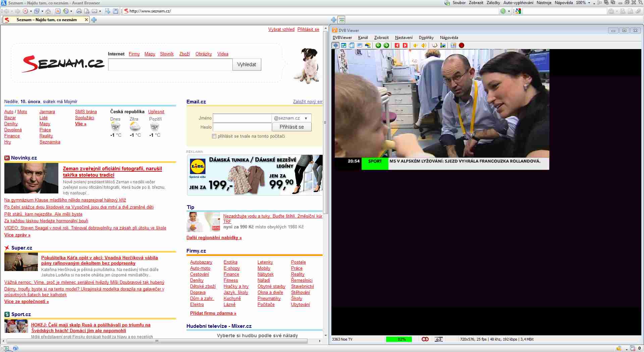Open the Nastavení menu in DVB Viewer
The image size is (644, 352).
point(404,38)
